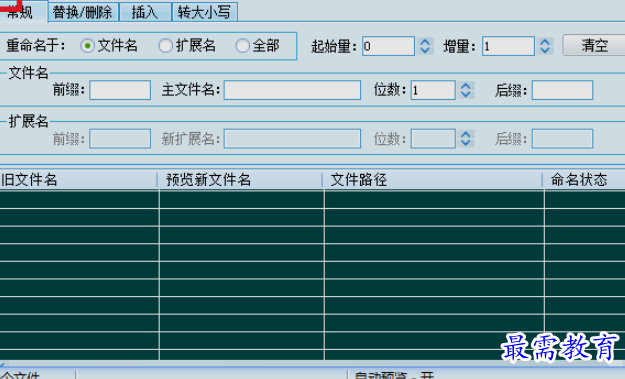This screenshot has width=625, height=379.
Task: Click the 扩展名 位数 number field
Action: [x=433, y=139]
